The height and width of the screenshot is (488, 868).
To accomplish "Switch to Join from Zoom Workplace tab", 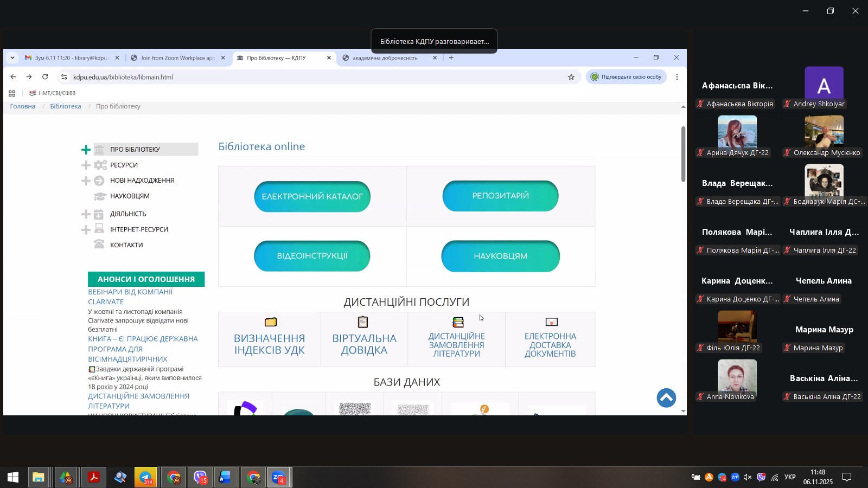I will pos(177,58).
